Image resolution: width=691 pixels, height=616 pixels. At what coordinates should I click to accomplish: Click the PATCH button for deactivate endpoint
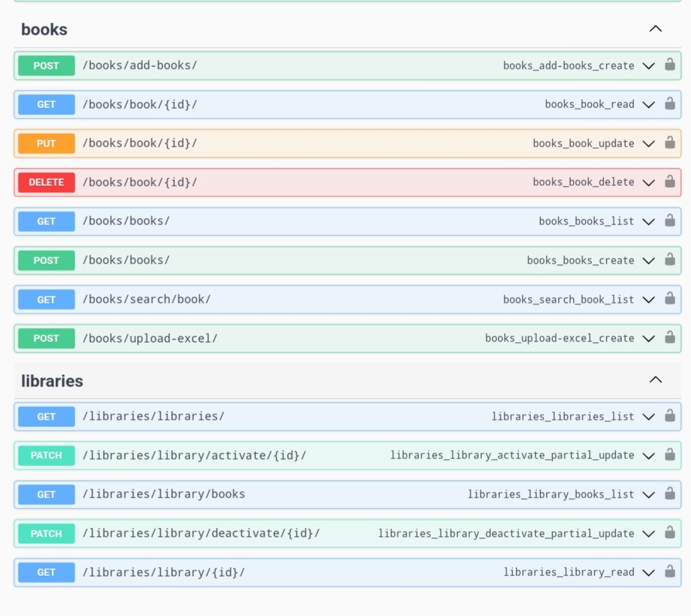click(x=46, y=534)
